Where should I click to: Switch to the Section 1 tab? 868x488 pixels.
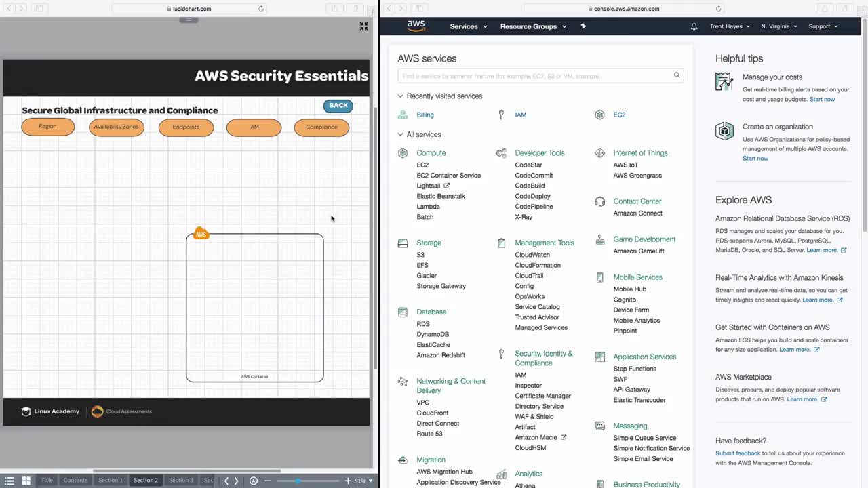coord(111,481)
